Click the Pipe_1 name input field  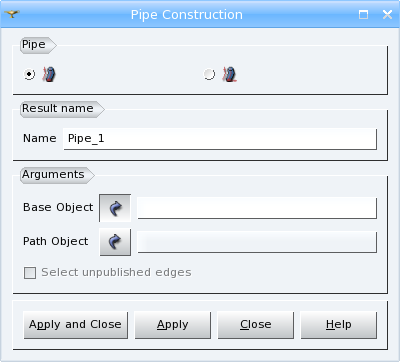(x=220, y=139)
